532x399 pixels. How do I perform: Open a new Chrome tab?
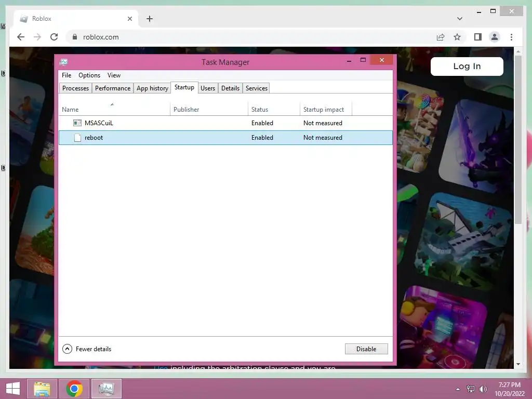[150, 19]
